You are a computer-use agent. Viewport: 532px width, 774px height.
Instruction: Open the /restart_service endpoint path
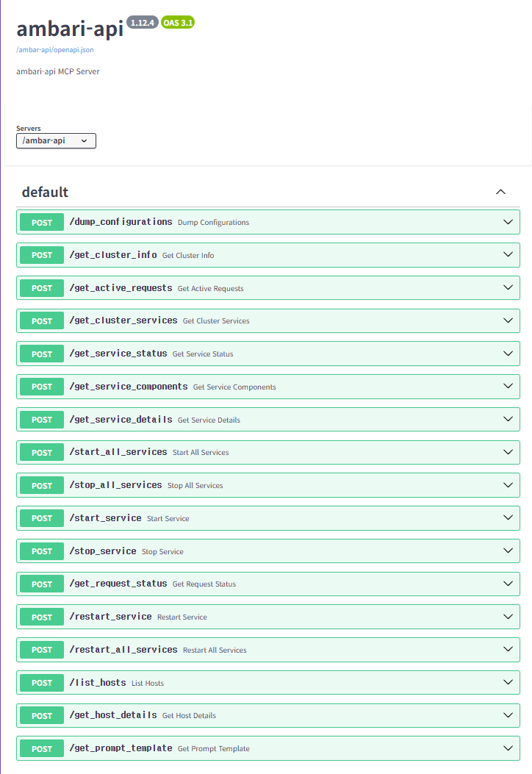[x=110, y=617]
